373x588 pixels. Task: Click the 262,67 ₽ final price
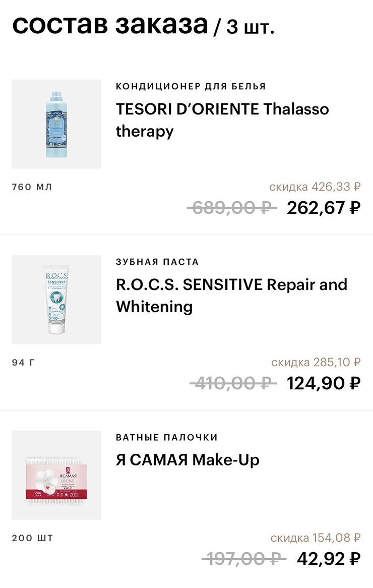pyautogui.click(x=324, y=208)
